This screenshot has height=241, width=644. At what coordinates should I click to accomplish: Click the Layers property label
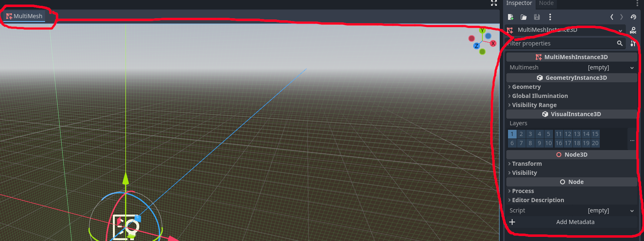pos(518,123)
